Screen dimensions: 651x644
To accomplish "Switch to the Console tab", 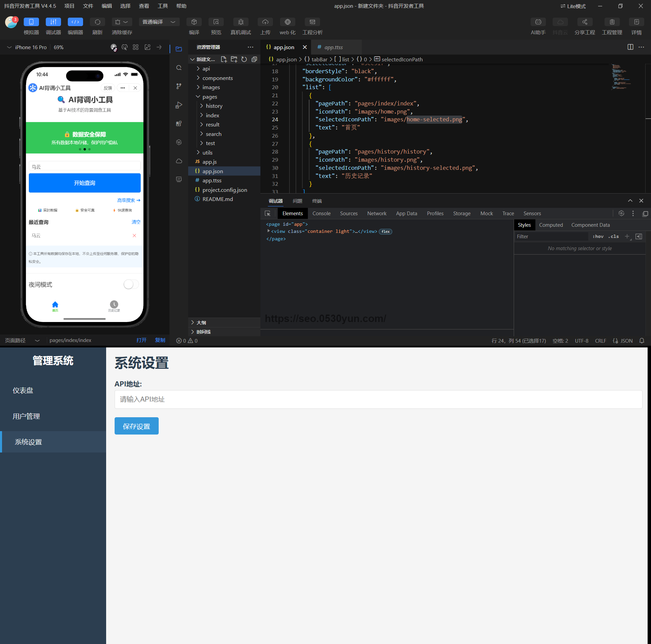I will click(x=321, y=214).
